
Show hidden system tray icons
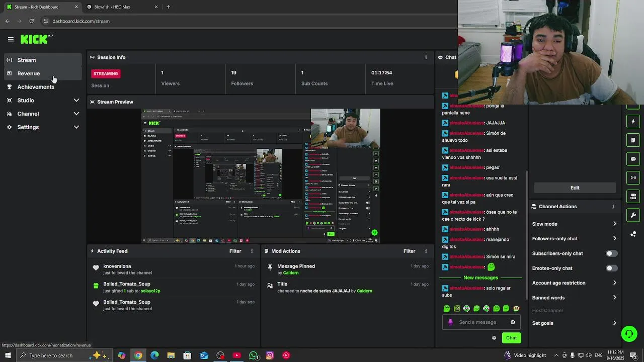tap(556, 355)
